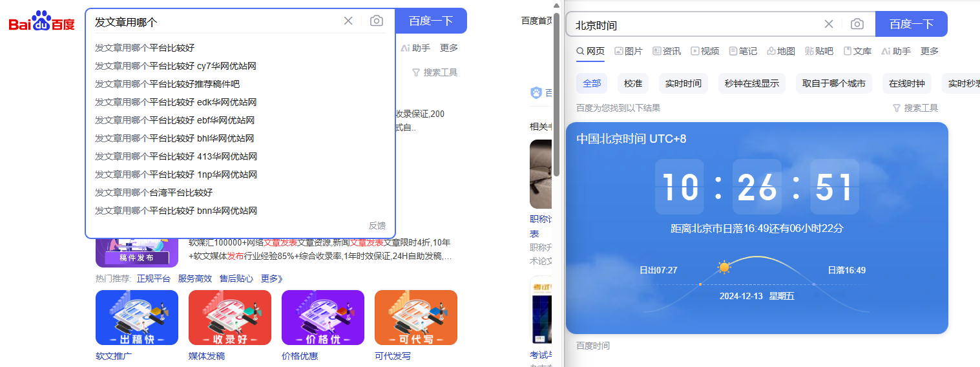The width and height of the screenshot is (980, 367).
Task: Click the 百度时间 source label
Action: pos(593,346)
